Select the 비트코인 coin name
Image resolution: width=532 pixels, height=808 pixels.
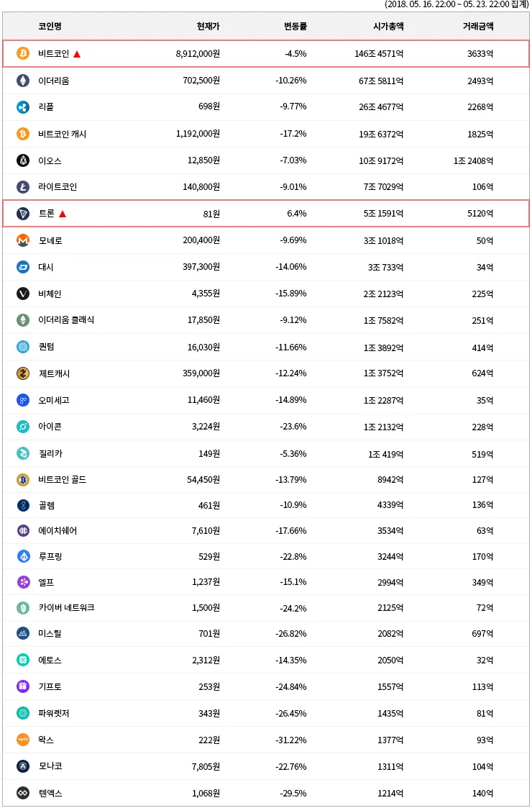(54, 53)
